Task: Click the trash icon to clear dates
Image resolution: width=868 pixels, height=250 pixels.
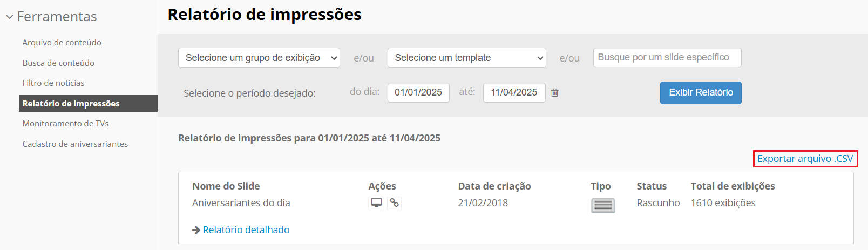Action: pos(554,93)
